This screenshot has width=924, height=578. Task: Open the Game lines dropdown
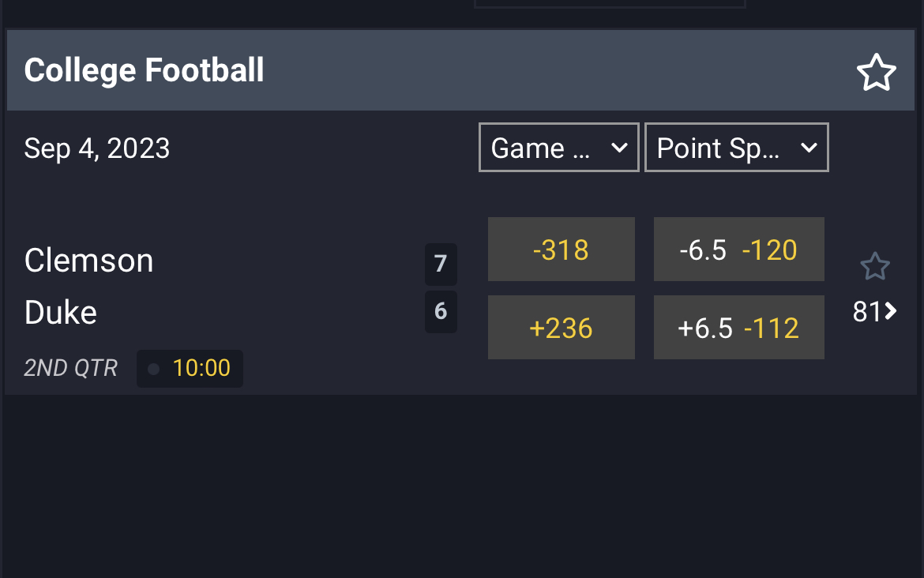[558, 148]
